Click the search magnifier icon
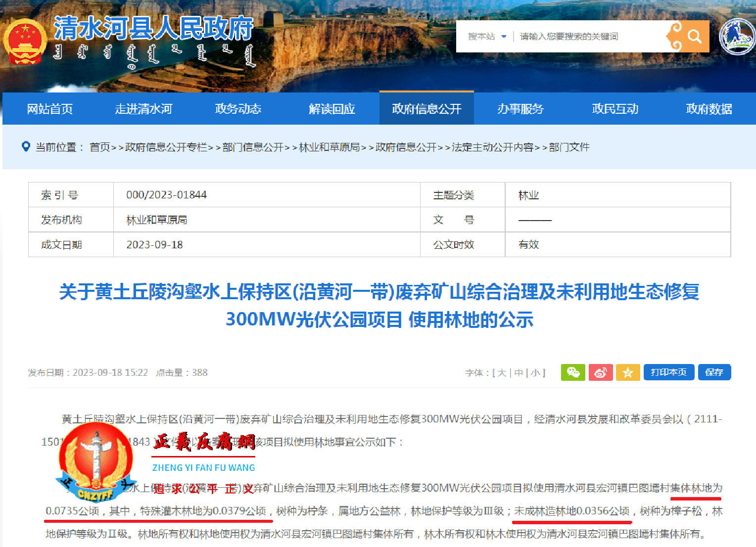 coord(694,36)
